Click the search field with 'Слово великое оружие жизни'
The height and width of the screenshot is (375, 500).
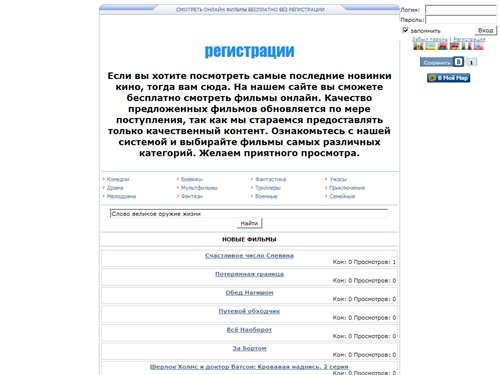pyautogui.click(x=249, y=214)
